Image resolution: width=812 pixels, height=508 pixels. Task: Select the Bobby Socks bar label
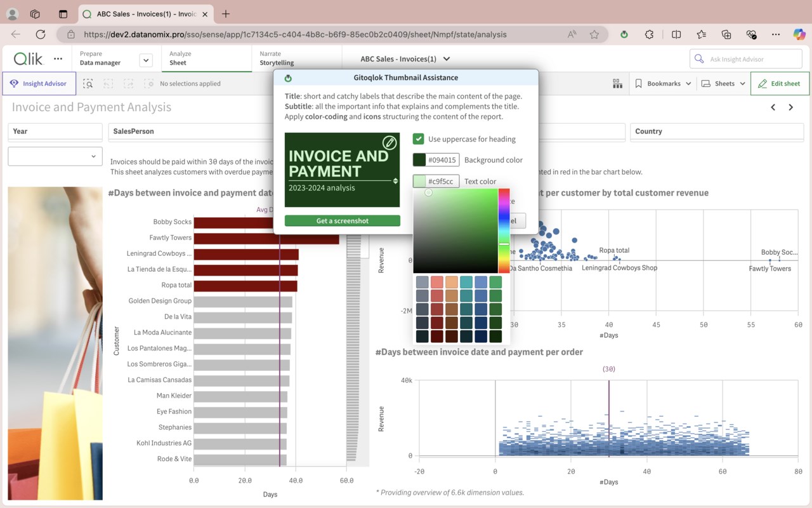point(172,222)
